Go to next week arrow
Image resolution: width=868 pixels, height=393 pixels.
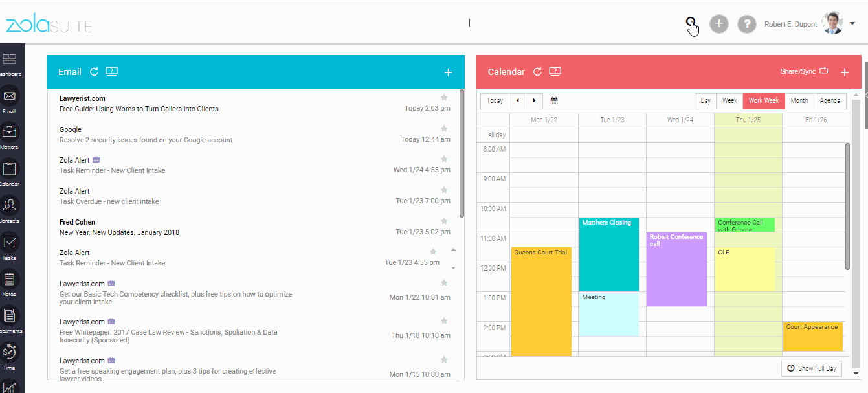(x=534, y=101)
